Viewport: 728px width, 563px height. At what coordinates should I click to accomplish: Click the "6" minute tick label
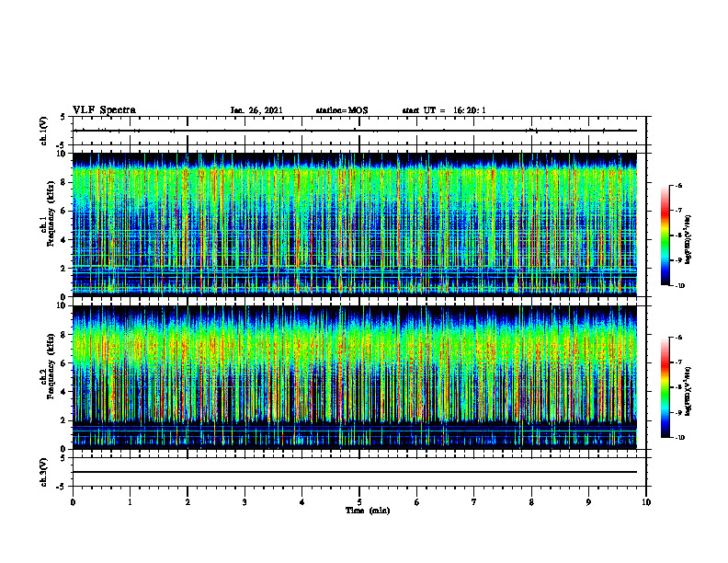[417, 502]
